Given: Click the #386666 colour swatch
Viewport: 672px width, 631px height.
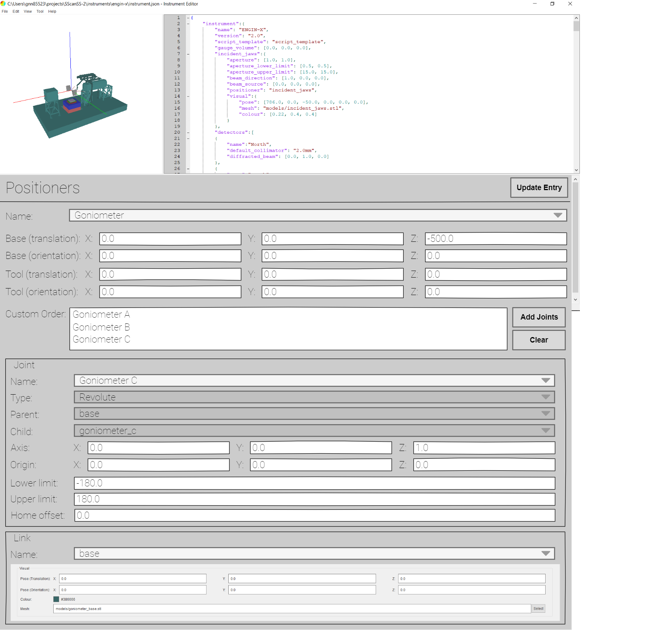Looking at the screenshot, I should (x=56, y=599).
